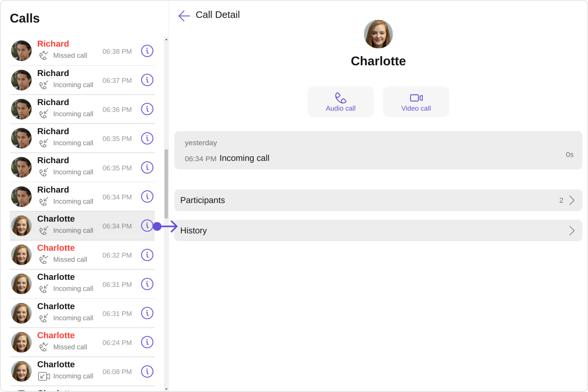The width and height of the screenshot is (588, 392).
Task: Open info for Richard's 06:36 PM call
Action: coord(147,109)
